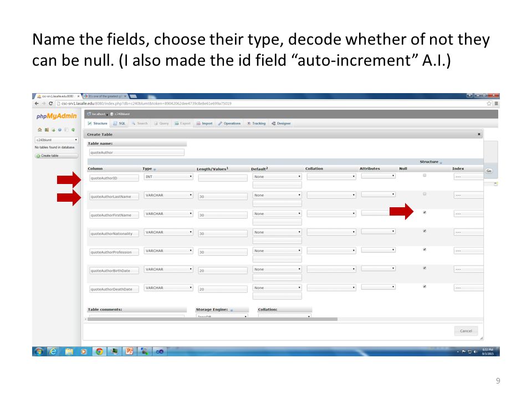Open Attributes dropdown for quoteAuthorProfession
532x399 pixels.
[378, 250]
